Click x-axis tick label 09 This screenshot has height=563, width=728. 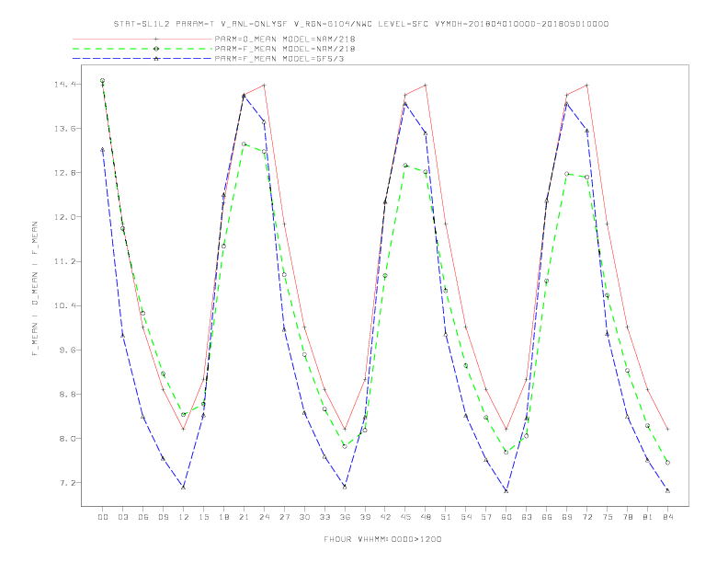click(164, 517)
